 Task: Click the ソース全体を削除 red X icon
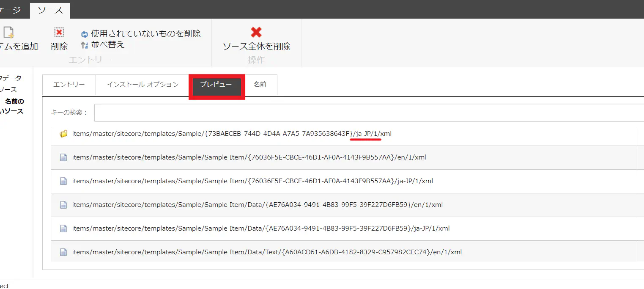pyautogui.click(x=256, y=32)
